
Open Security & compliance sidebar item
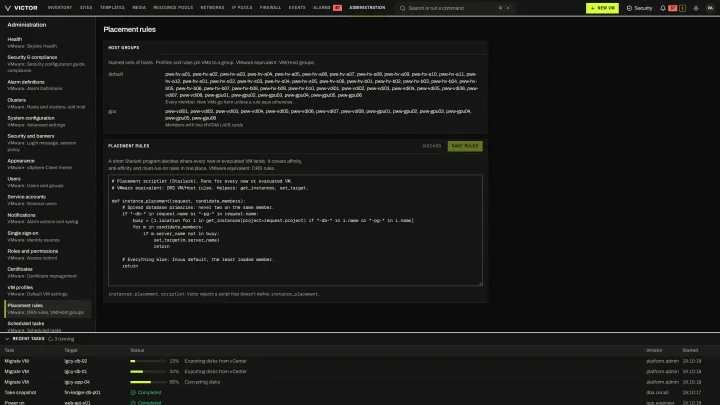47,64
